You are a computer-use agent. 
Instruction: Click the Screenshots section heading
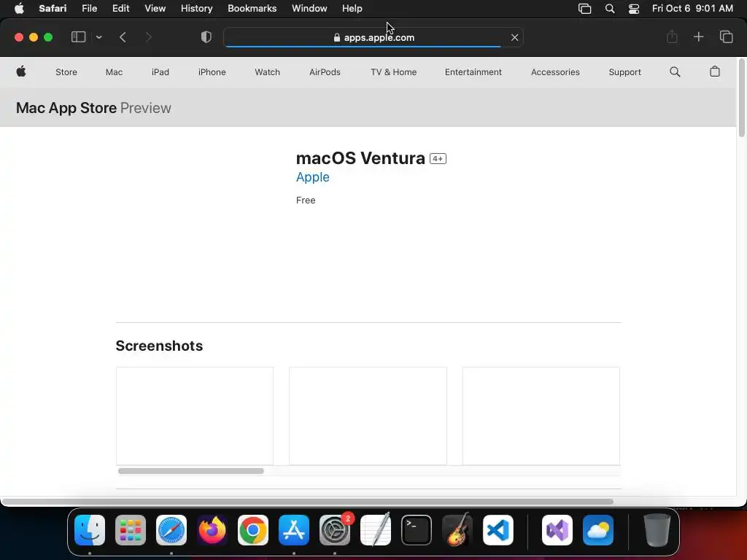[159, 346]
